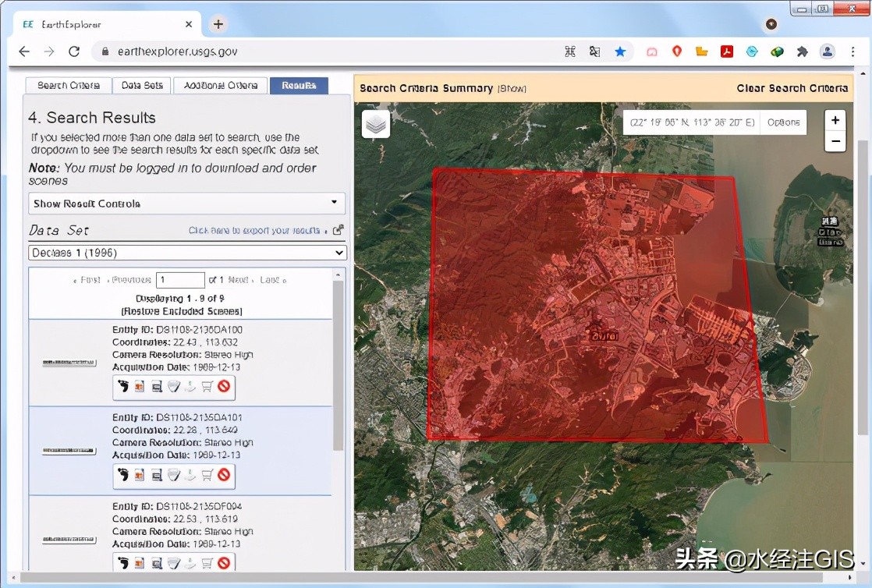Click the results list vertical scrollbar
This screenshot has width=872, height=588.
click(338, 365)
